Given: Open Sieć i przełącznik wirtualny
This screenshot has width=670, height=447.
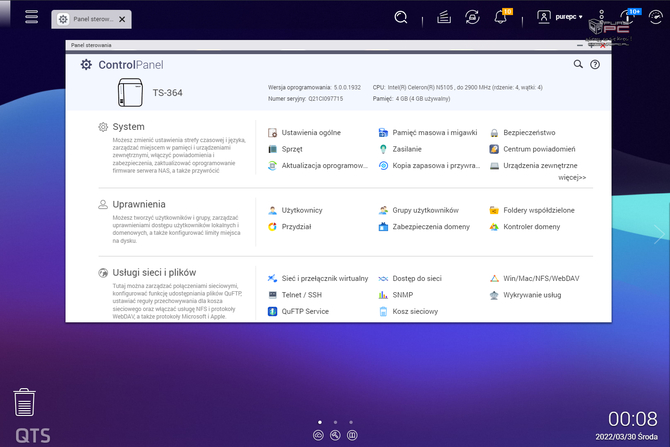Looking at the screenshot, I should tap(317, 278).
